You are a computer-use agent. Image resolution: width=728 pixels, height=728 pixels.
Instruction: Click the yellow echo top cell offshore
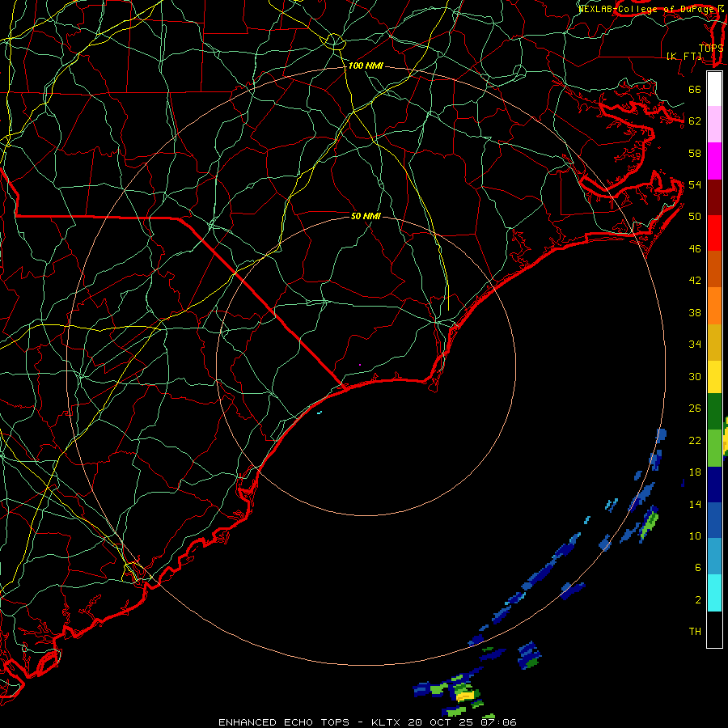click(465, 696)
